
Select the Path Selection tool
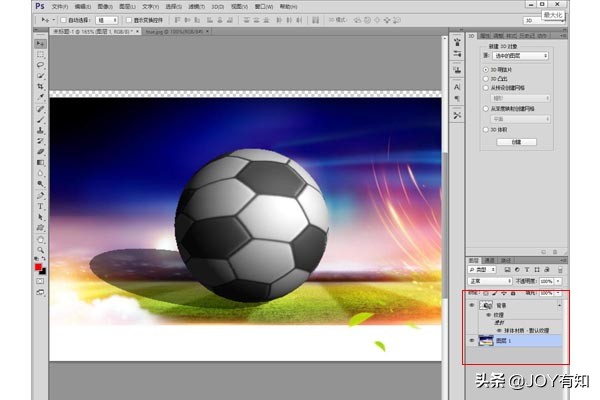(x=40, y=217)
